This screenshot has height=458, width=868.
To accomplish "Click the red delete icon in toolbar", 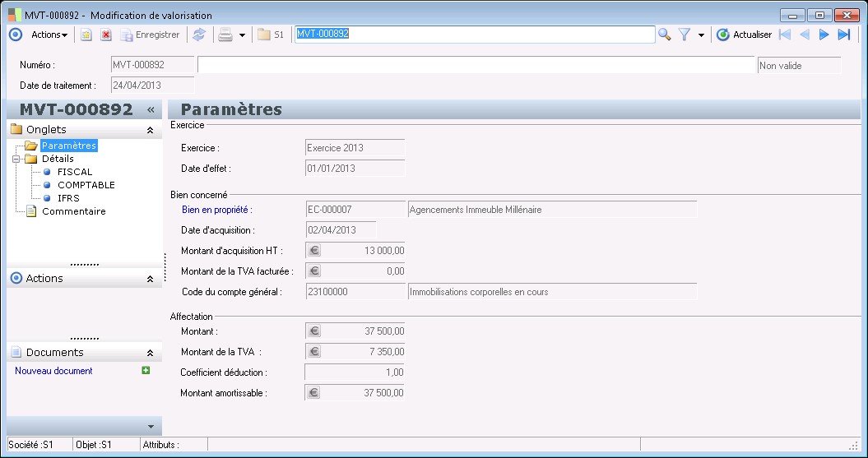I will (106, 35).
